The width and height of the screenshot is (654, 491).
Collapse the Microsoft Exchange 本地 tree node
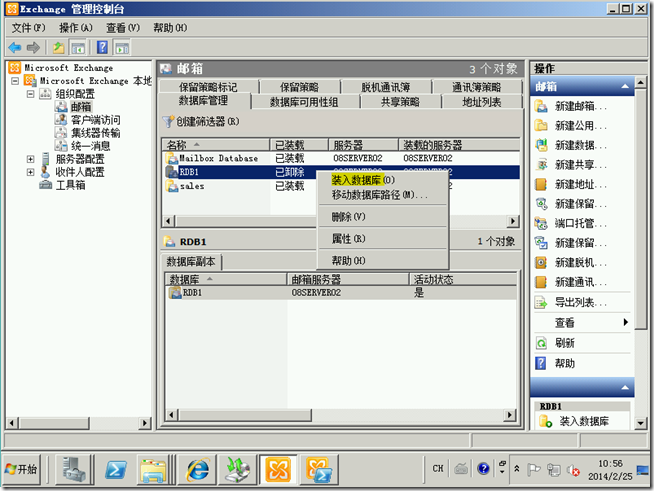pos(15,81)
